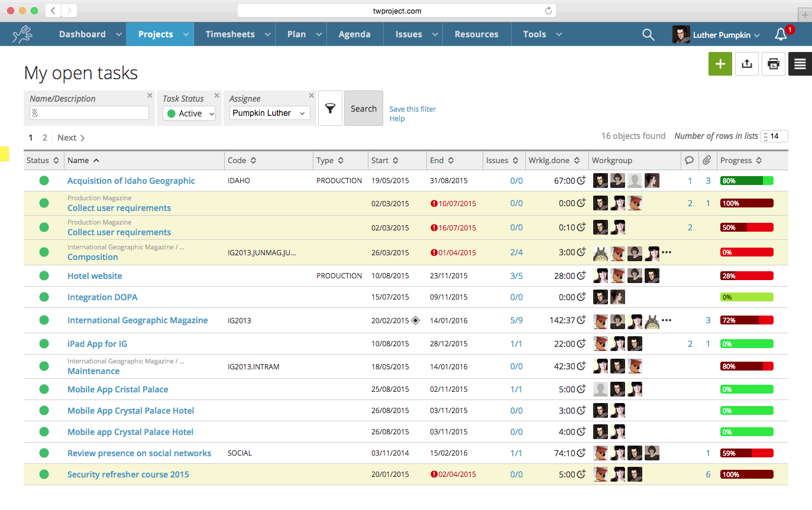Screen dimensions: 812x510
Task: Click the 80% progress bar for Idaho Geographic
Action: 747,181
